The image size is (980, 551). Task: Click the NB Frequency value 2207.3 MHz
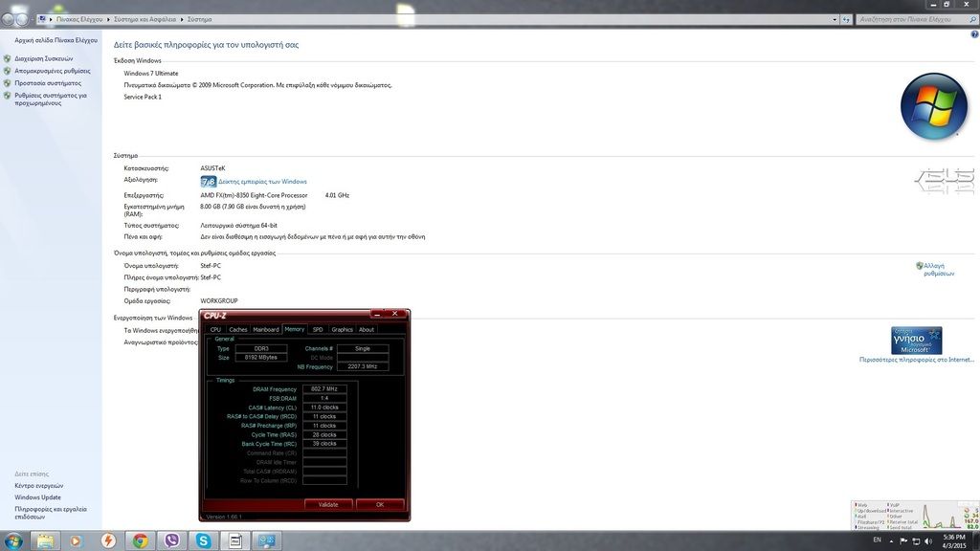tap(363, 366)
